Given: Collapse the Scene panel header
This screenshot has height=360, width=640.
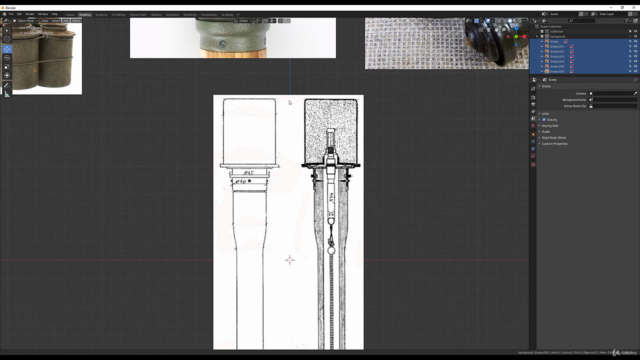Looking at the screenshot, I should (545, 86).
